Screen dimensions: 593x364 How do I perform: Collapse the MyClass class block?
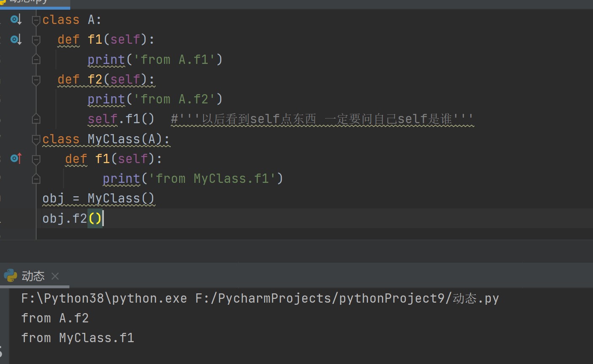coord(36,139)
